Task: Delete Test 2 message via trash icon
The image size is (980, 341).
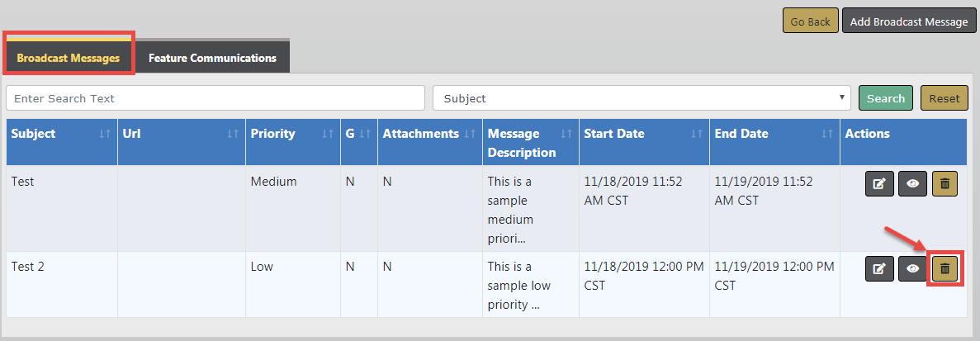Action: [945, 268]
